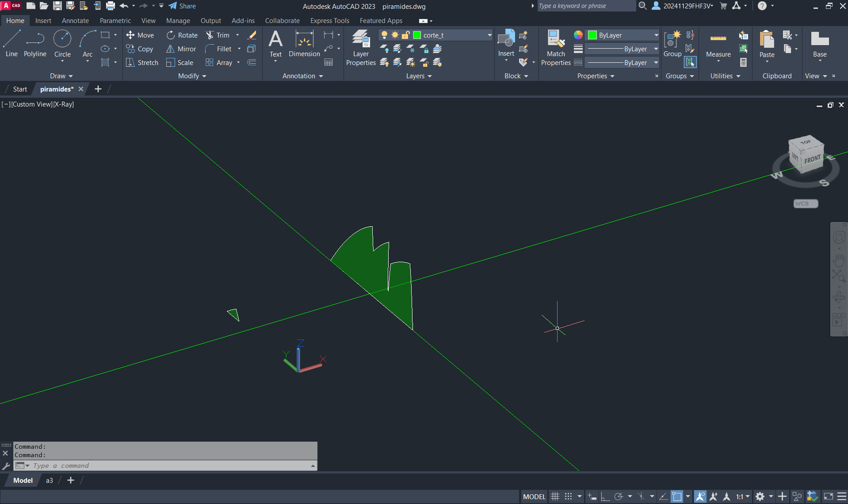
Task: Toggle drawing grid display in status bar
Action: coord(555,496)
